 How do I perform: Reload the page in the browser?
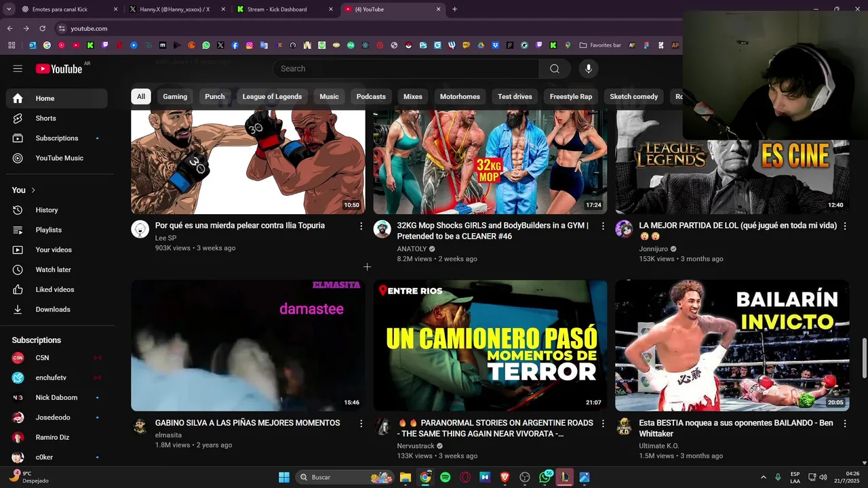(x=42, y=28)
